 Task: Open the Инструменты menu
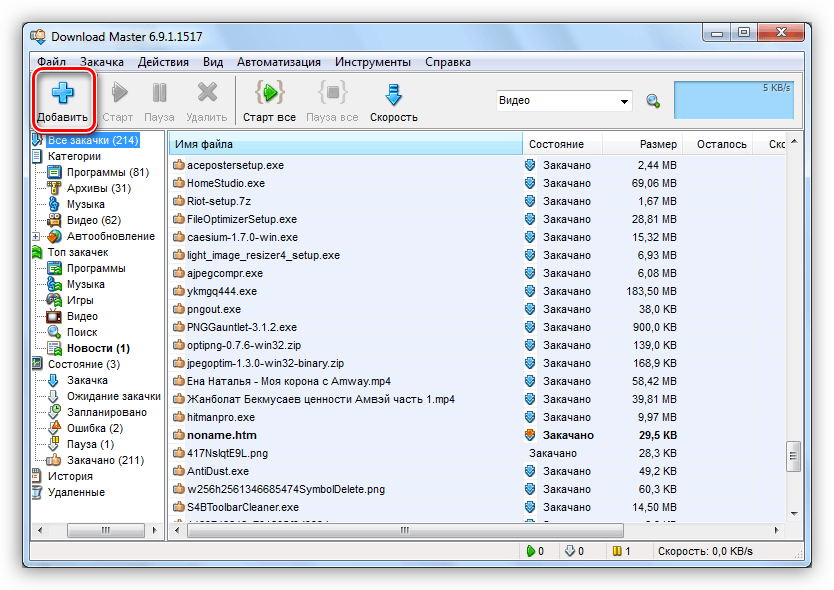372,62
